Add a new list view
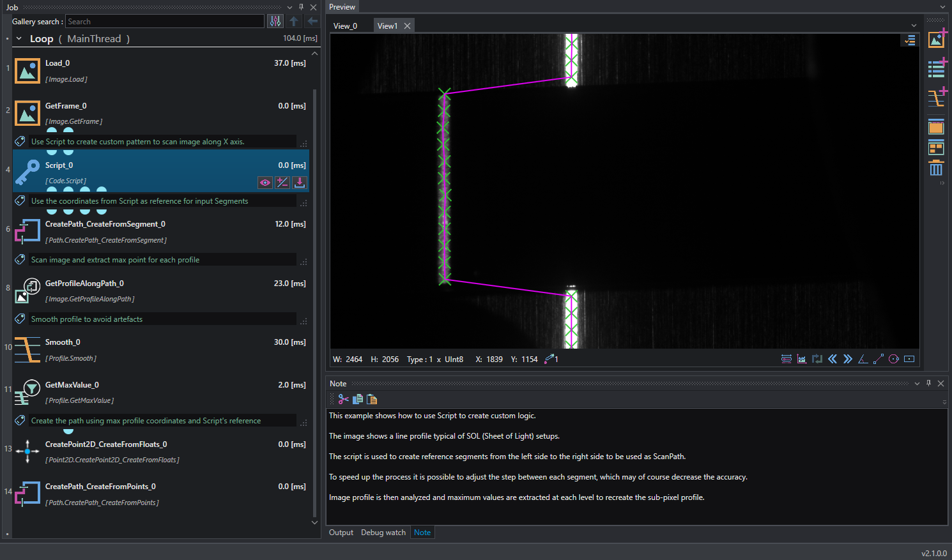 (x=937, y=67)
